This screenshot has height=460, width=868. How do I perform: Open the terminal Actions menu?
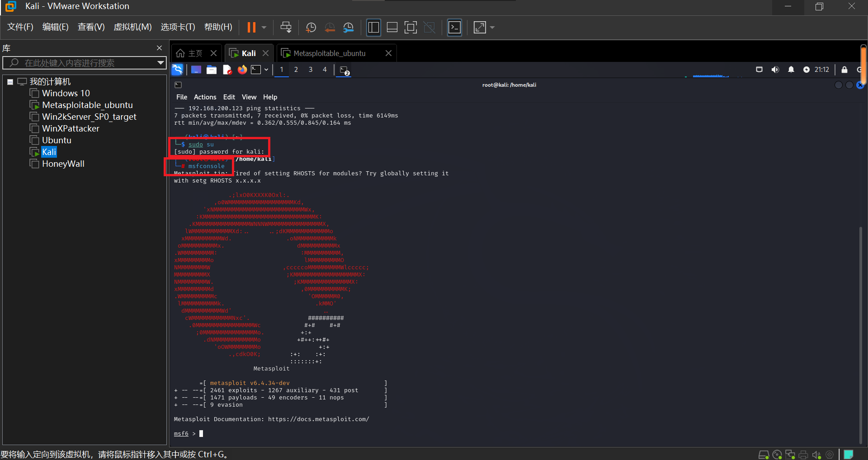coord(205,97)
